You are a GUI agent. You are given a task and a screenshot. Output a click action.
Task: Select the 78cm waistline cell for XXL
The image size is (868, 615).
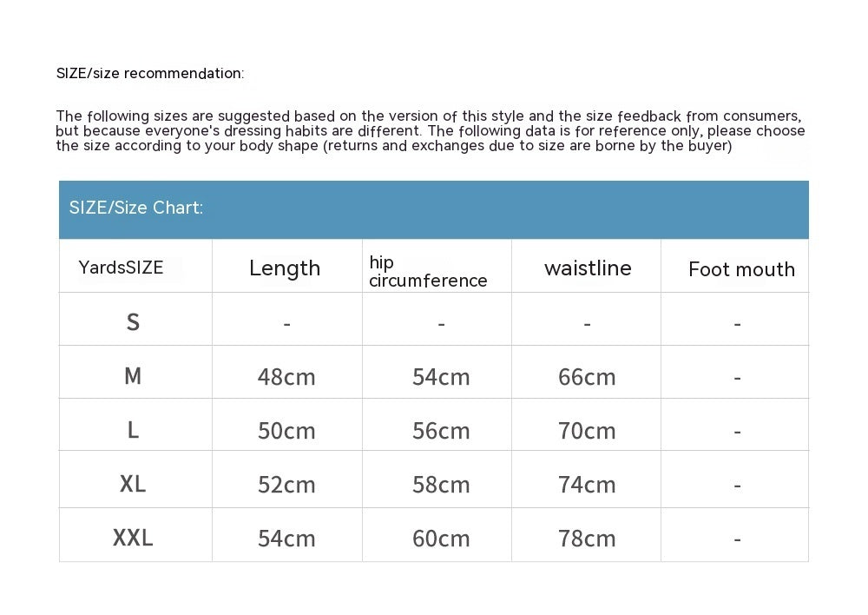tap(587, 539)
